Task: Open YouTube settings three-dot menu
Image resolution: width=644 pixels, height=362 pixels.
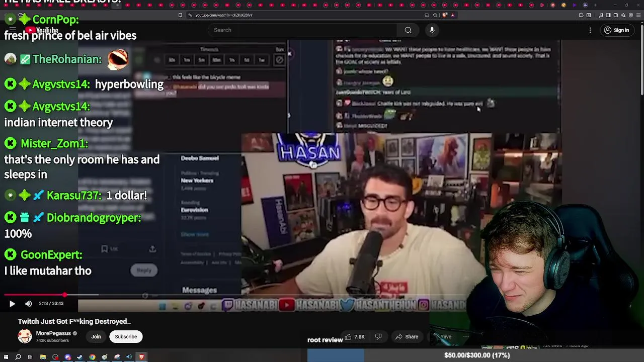Action: [590, 30]
